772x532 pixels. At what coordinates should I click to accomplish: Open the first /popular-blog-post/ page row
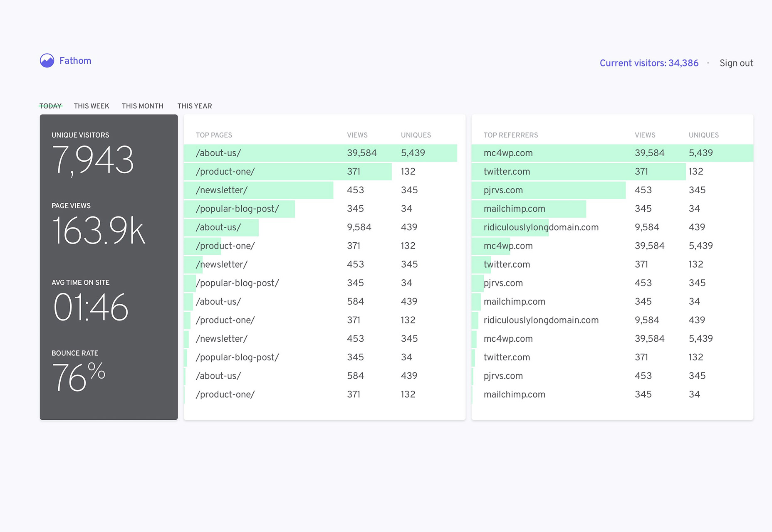pos(324,209)
